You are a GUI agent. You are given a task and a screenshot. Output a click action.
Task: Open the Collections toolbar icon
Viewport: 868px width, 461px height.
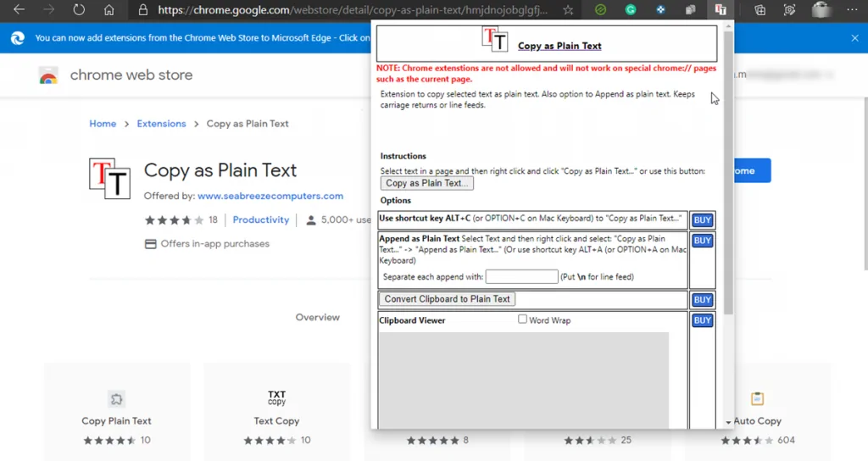pyautogui.click(x=760, y=9)
